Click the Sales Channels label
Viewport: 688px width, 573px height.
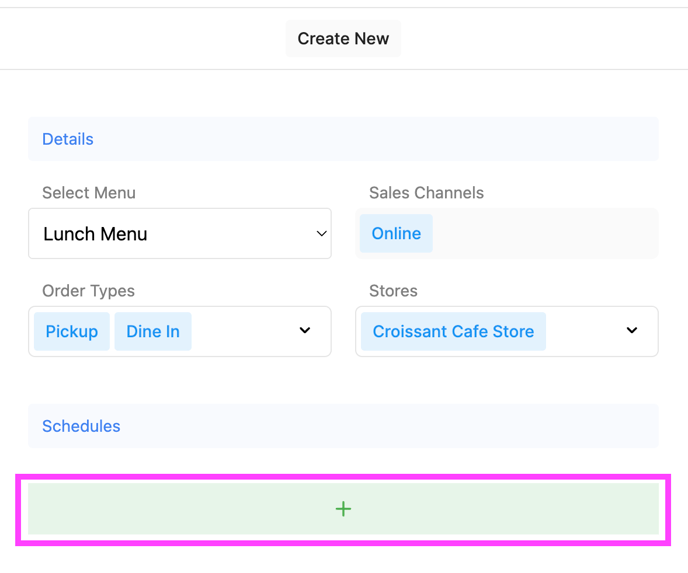426,193
